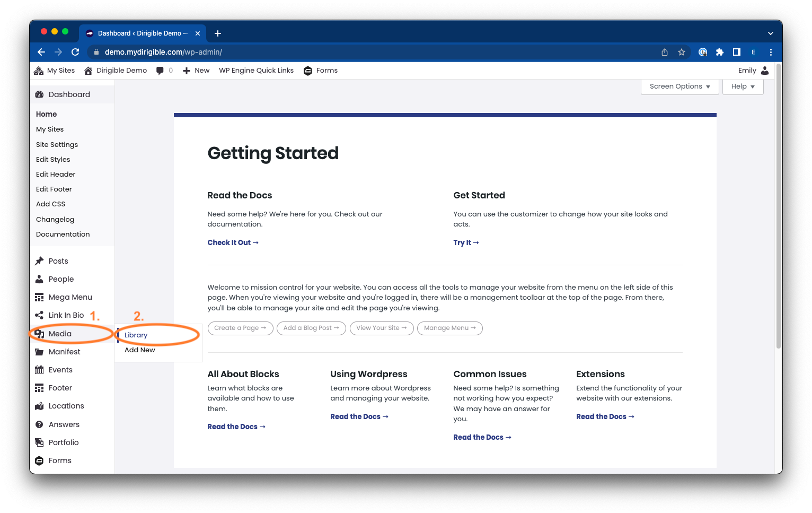Open Add CSS in sidebar
Screen dimensions: 812x513
click(x=50, y=204)
